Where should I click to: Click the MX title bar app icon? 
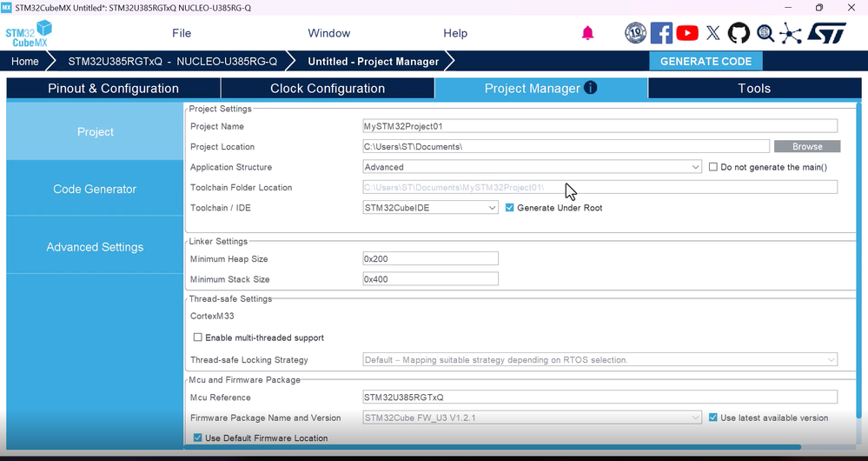click(6, 7)
